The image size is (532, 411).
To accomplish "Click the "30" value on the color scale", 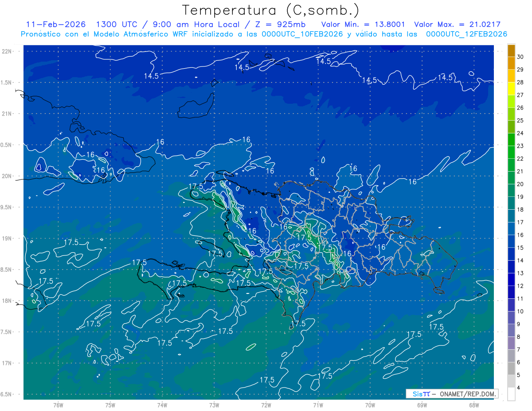I will pos(520,57).
